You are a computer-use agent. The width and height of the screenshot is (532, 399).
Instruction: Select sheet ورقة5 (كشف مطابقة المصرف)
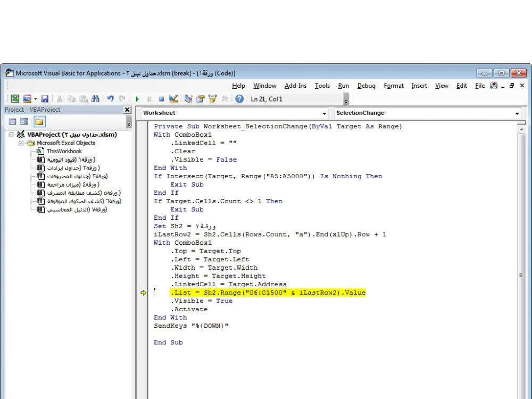click(84, 193)
